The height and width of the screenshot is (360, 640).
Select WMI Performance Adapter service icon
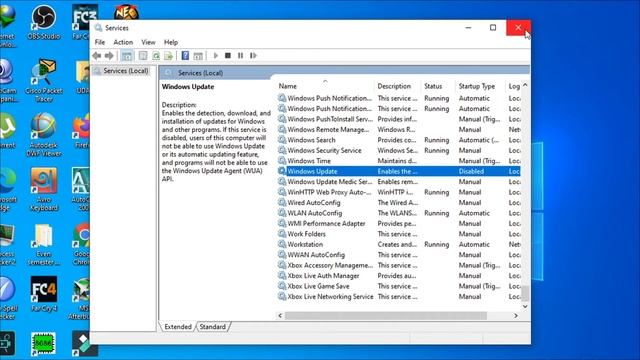coord(282,223)
